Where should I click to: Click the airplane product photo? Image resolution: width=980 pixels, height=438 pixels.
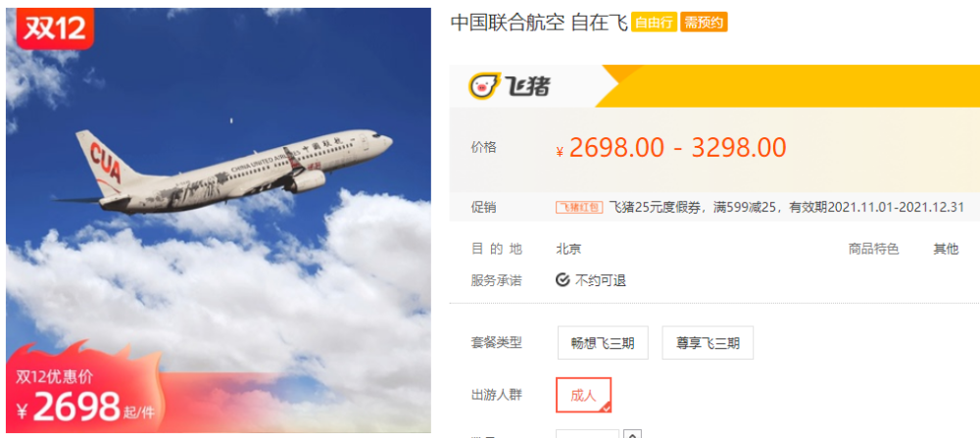pos(219,219)
